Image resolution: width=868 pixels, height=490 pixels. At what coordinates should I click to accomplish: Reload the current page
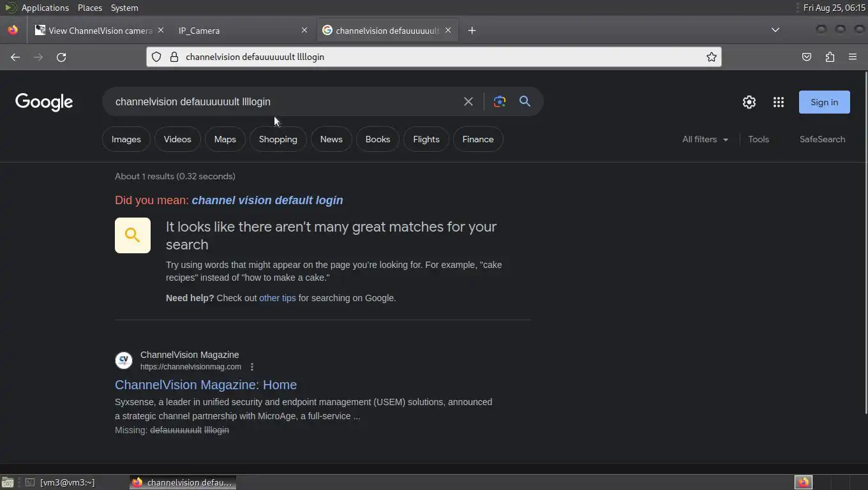61,57
